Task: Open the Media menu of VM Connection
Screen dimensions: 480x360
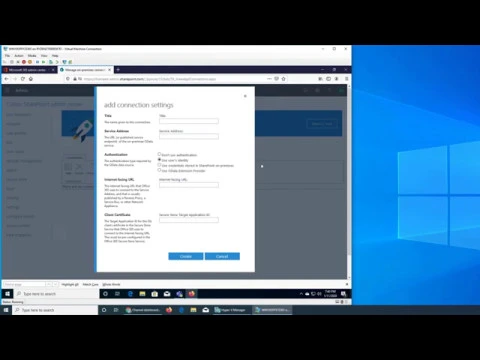Action: [32, 56]
